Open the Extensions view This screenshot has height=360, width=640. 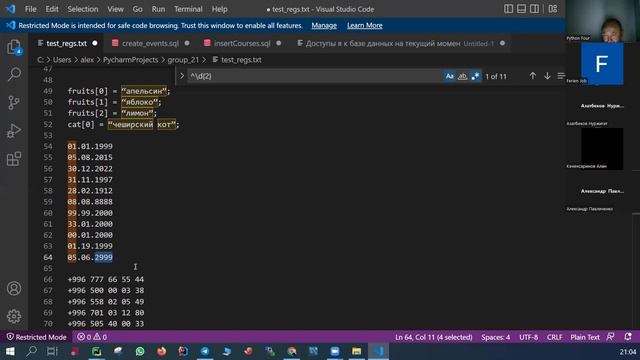click(14, 158)
